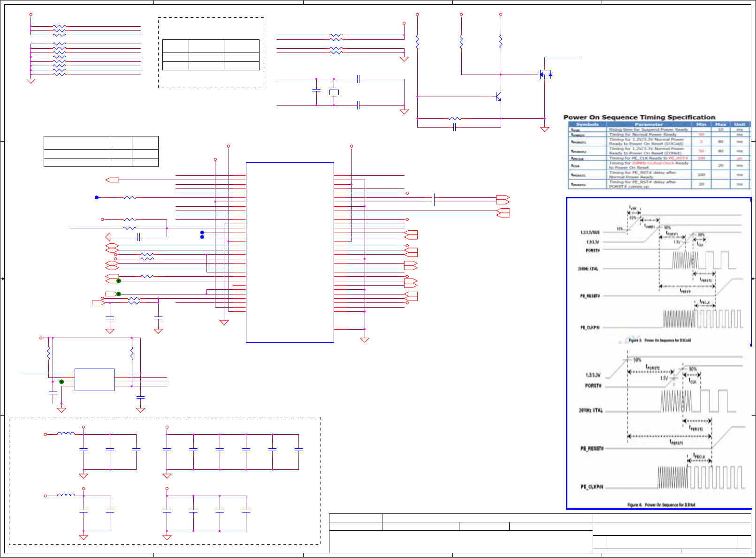Click the Unit column header in timing table
The width and height of the screenshot is (756, 558).
[x=740, y=124]
